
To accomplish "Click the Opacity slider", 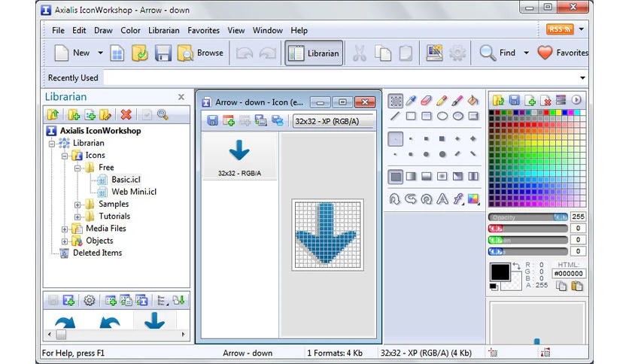I will (528, 217).
